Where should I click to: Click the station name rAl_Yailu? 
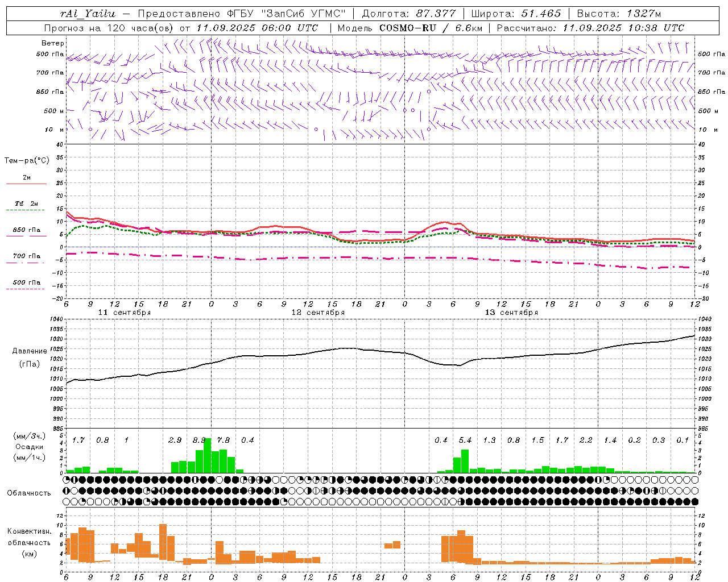click(88, 14)
